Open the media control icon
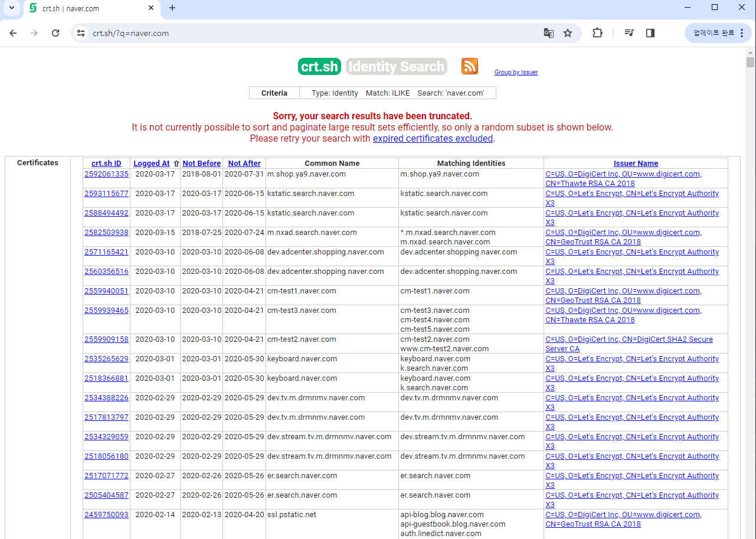Viewport: 756px width, 539px height. [629, 33]
